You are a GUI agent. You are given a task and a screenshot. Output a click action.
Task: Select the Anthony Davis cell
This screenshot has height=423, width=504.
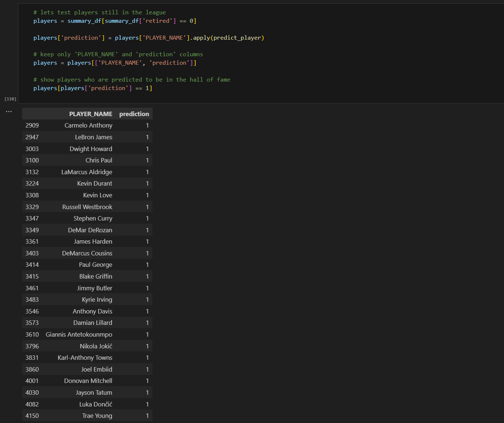(x=93, y=311)
